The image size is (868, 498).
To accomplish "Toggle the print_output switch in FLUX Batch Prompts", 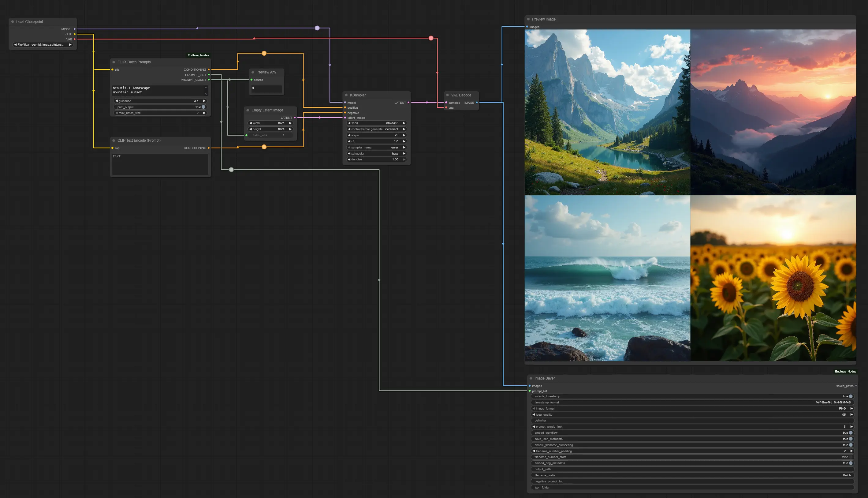I will click(x=203, y=107).
